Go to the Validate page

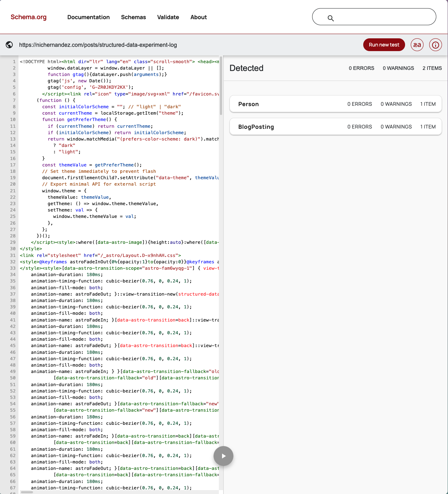point(168,17)
